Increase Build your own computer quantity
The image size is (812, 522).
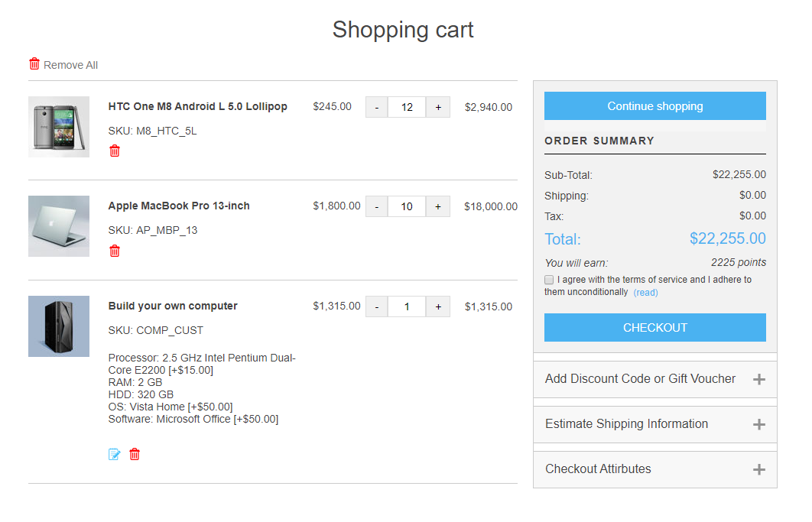438,306
